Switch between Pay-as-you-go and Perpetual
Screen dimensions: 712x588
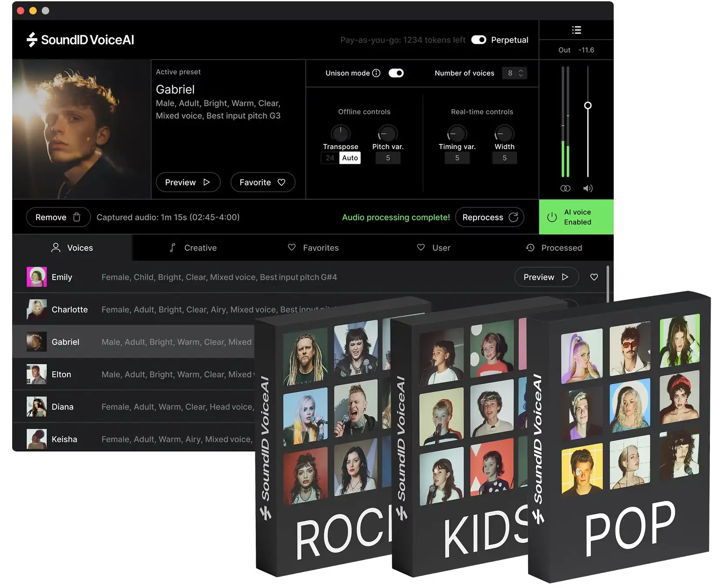tap(479, 40)
